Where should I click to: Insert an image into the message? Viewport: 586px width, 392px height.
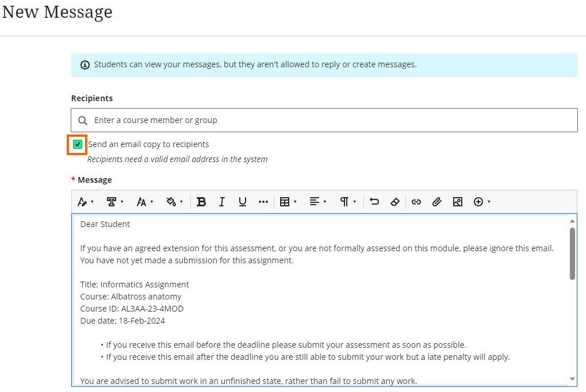point(457,201)
